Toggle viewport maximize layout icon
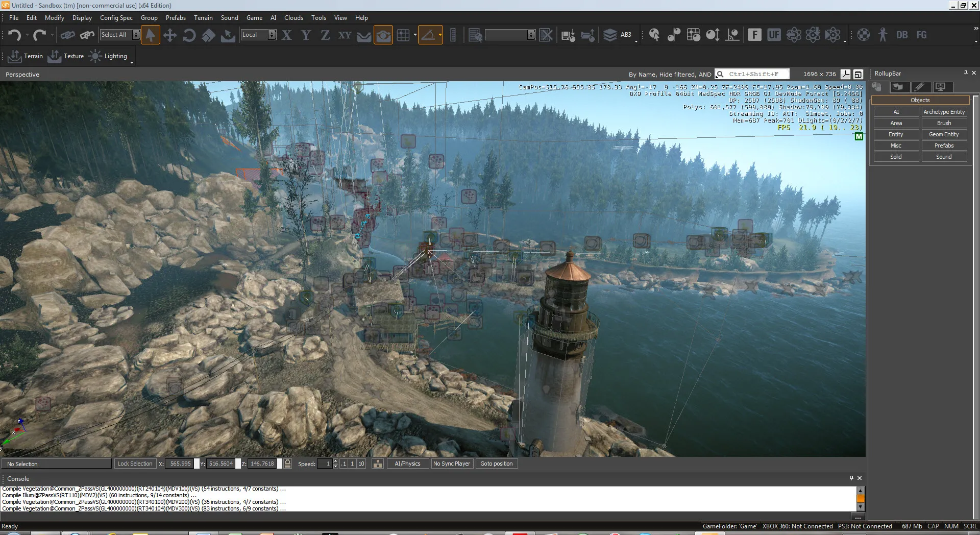This screenshot has width=980, height=535. click(x=859, y=74)
